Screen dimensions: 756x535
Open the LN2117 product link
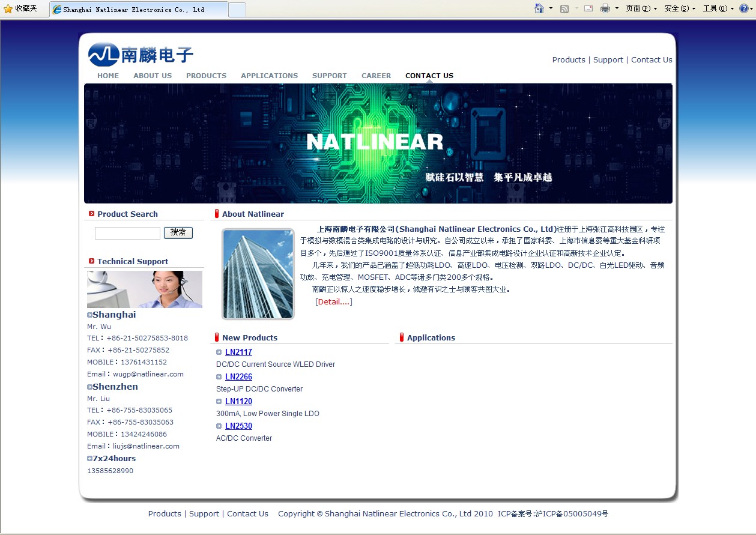coord(238,352)
